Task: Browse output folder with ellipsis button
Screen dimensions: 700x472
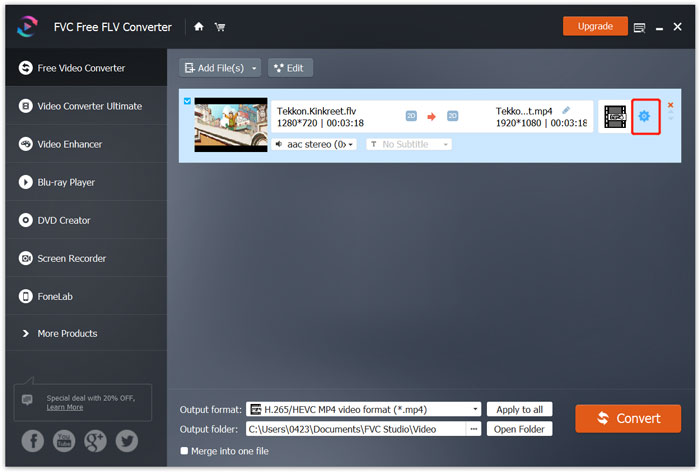Action: click(x=474, y=429)
